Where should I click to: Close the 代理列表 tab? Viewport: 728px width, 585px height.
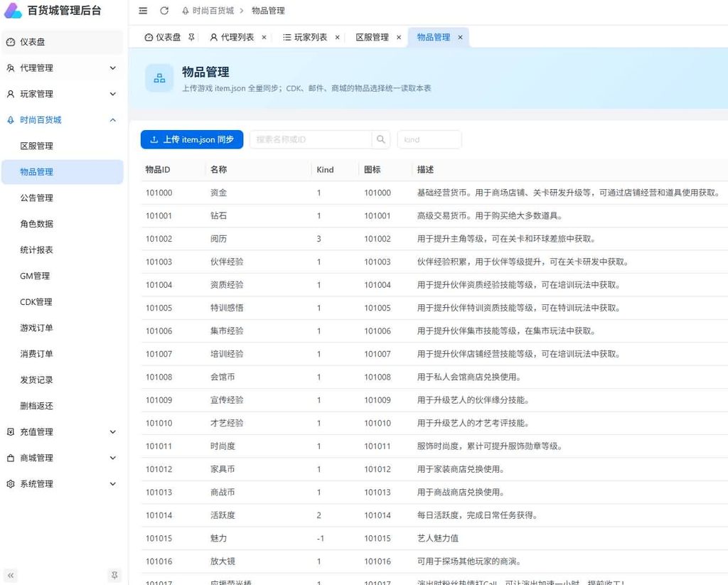pos(264,38)
